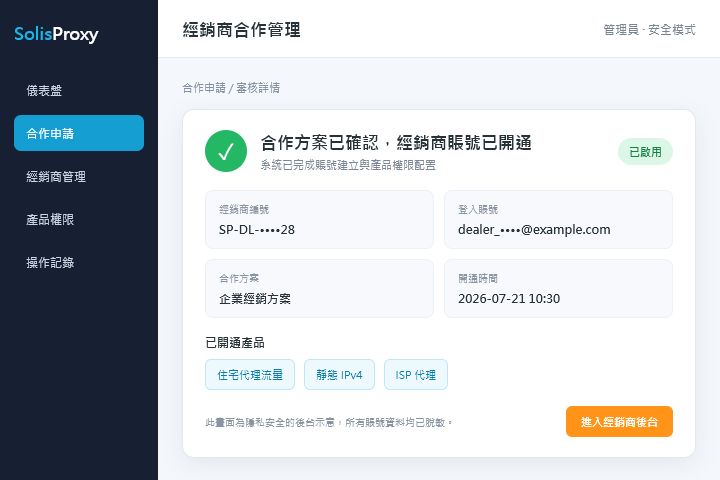
Task: Click the 已啟用 status badge
Action: tap(645, 152)
